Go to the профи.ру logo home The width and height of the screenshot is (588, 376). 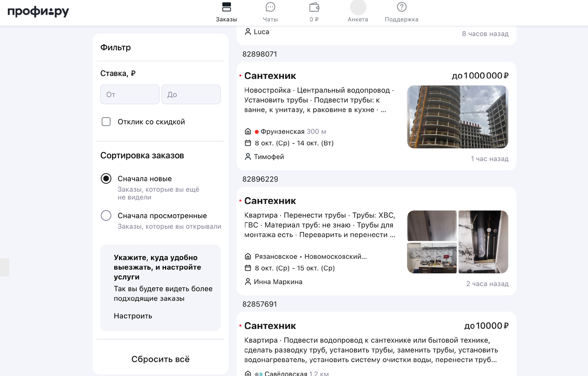click(x=38, y=12)
